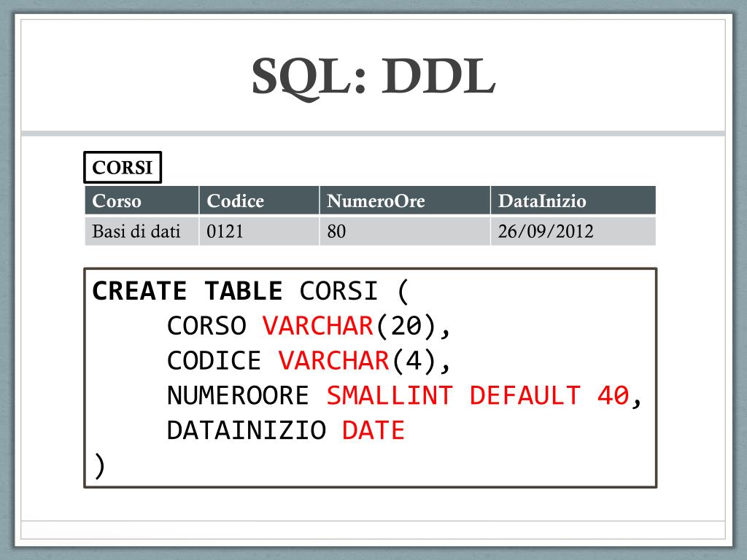Click the SMALLINT DEFAULT 40 text
This screenshot has height=560, width=747.
point(478,395)
